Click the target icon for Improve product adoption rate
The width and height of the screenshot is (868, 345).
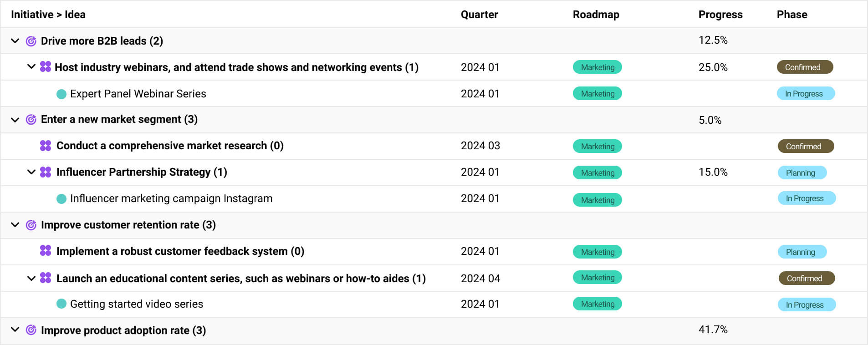click(31, 330)
